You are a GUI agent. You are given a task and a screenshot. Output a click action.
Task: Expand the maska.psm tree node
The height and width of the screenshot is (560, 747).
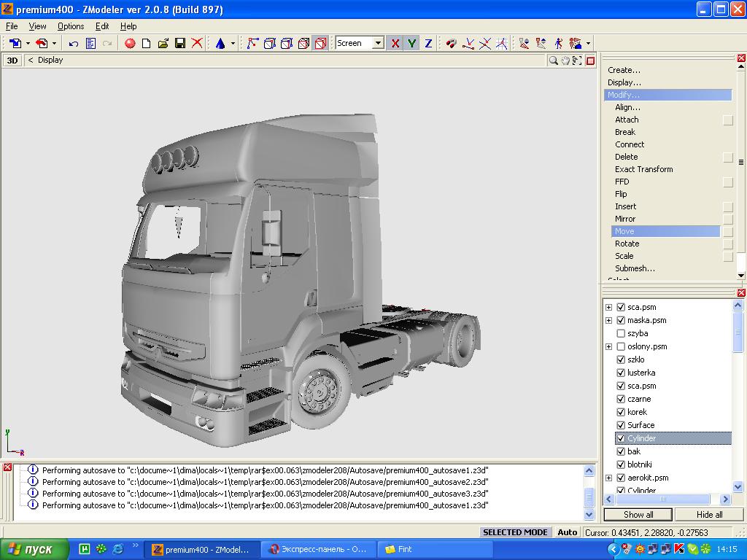[x=609, y=320]
